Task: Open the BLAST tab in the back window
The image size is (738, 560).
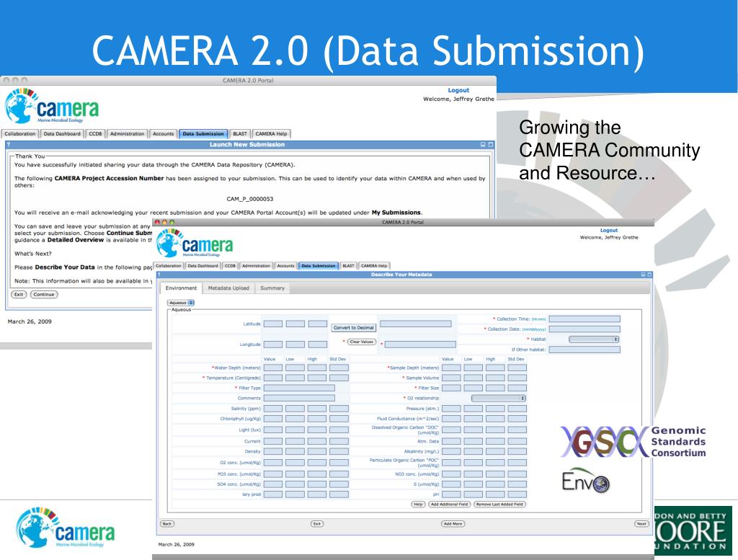Action: click(x=240, y=133)
